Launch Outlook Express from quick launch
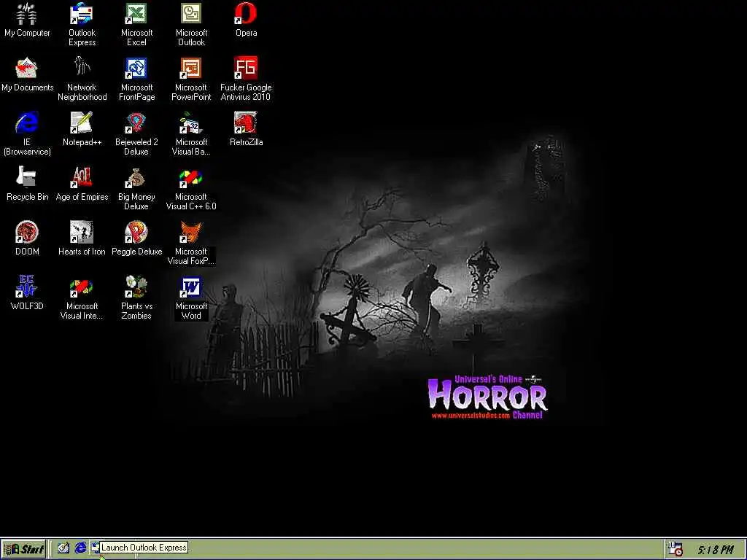 pyautogui.click(x=96, y=548)
